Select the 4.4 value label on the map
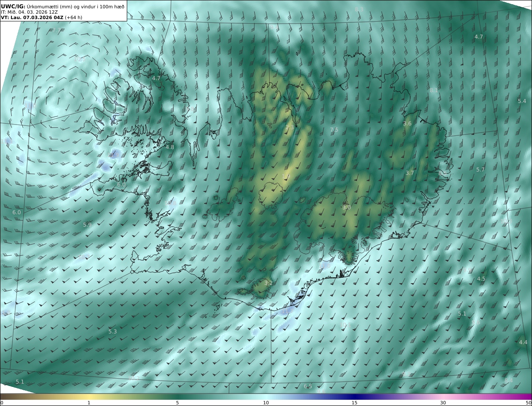This screenshot has width=532, height=406. (x=523, y=342)
